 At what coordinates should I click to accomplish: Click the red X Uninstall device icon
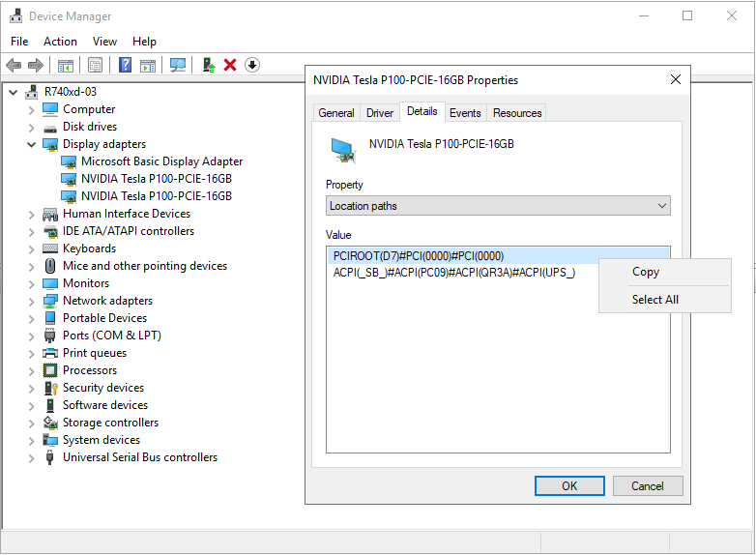point(230,65)
